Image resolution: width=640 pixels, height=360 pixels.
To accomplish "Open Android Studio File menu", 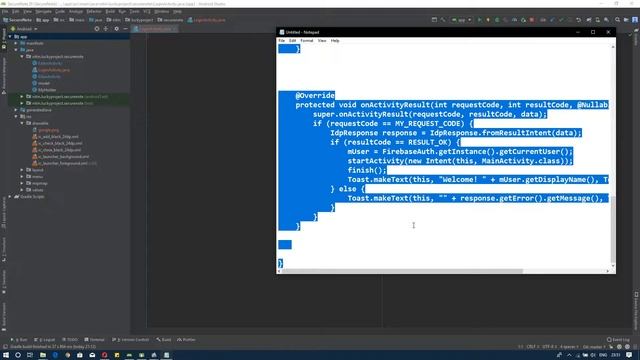I will (x=5, y=11).
